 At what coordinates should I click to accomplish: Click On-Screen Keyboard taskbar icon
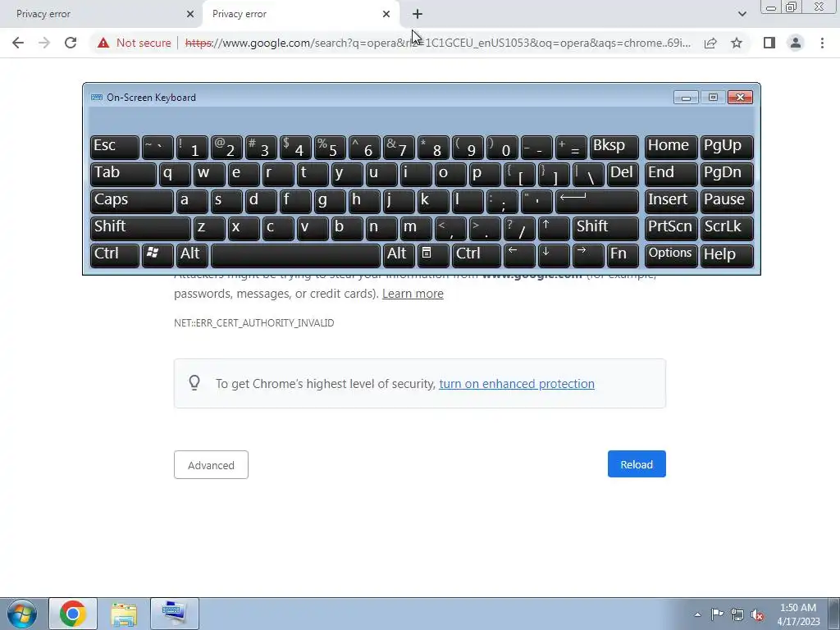click(x=175, y=614)
